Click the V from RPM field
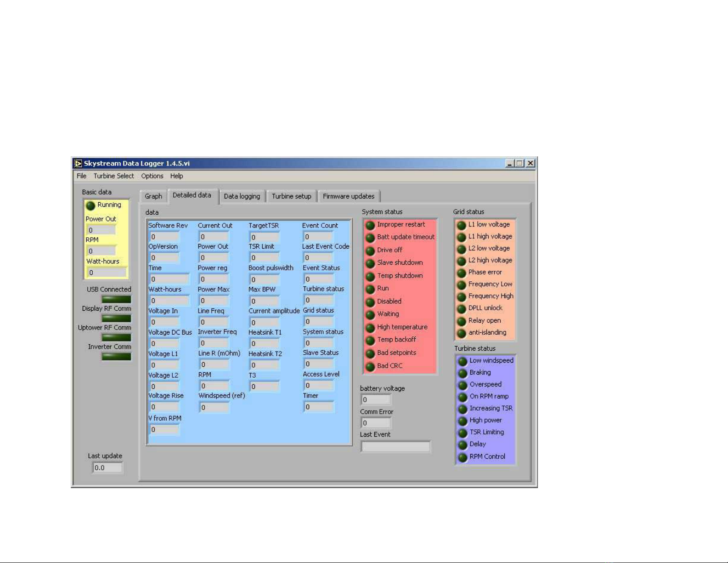 tap(164, 430)
